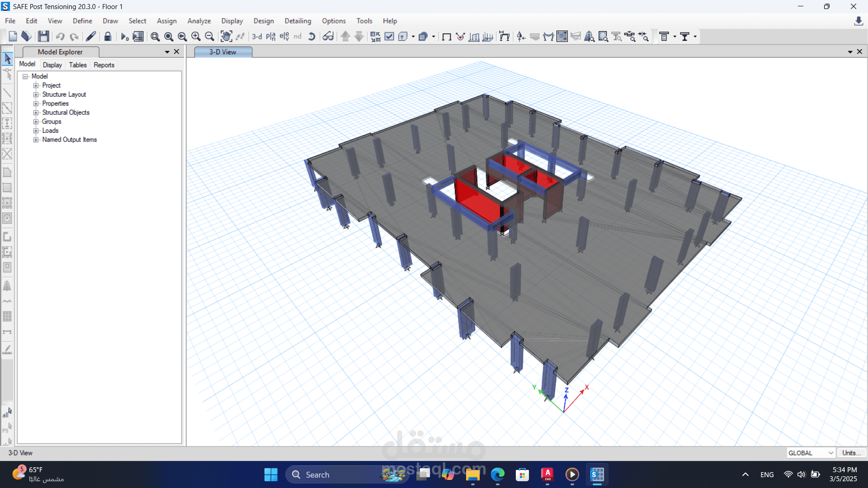Open AutoCAD from the taskbar
Screen dimensions: 868x488
(547, 474)
